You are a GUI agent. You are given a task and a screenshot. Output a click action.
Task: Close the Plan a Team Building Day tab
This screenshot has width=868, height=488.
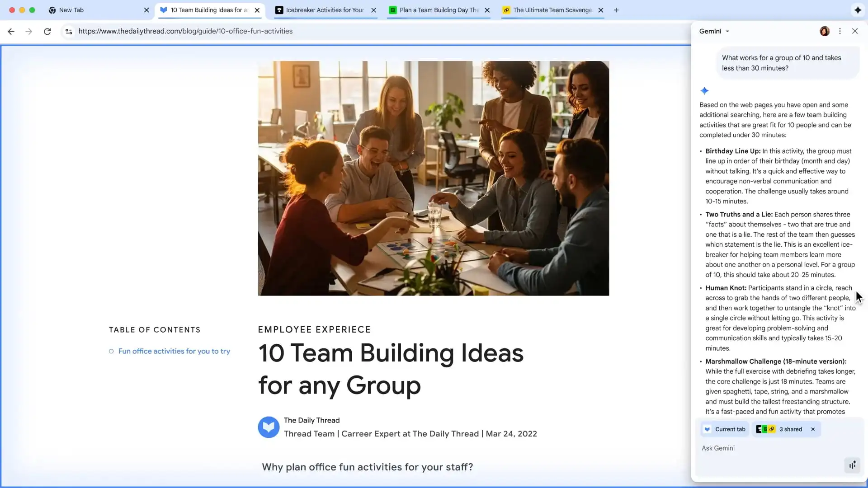coord(487,10)
